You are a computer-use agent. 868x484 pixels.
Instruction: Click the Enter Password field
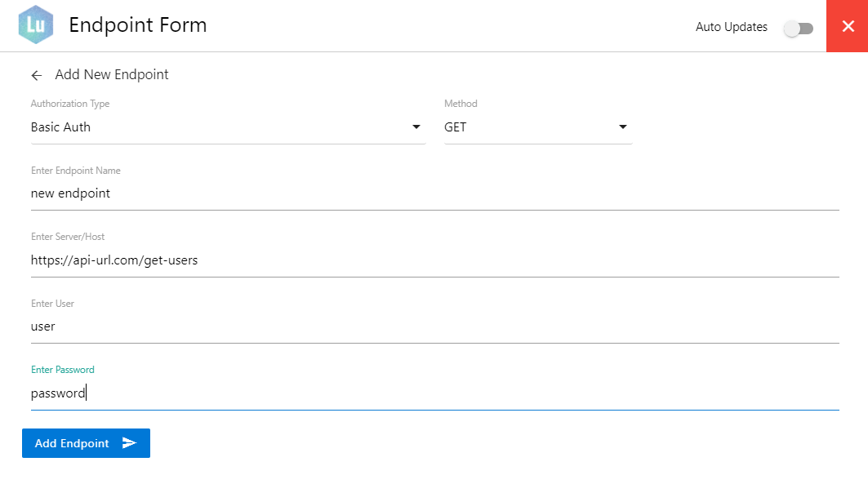[327, 393]
